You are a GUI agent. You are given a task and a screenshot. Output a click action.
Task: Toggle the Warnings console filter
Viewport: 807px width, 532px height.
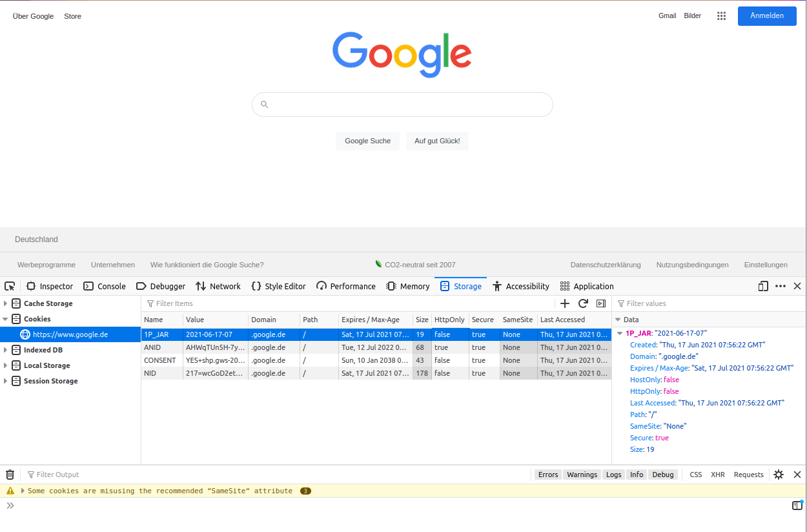coord(582,475)
